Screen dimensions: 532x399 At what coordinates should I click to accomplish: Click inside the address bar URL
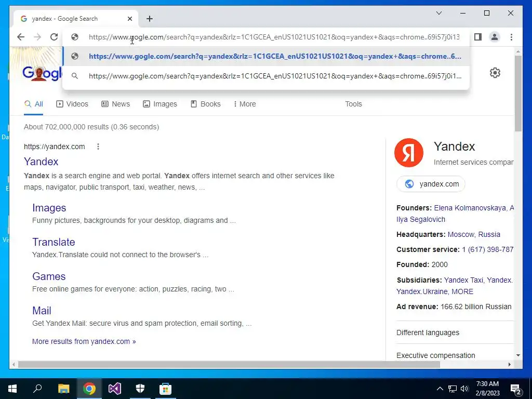pyautogui.click(x=274, y=37)
